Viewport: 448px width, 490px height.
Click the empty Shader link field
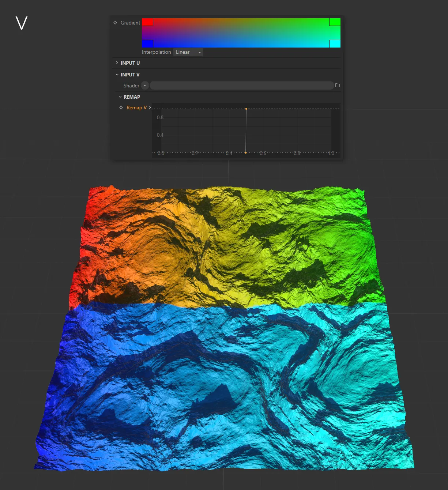241,86
